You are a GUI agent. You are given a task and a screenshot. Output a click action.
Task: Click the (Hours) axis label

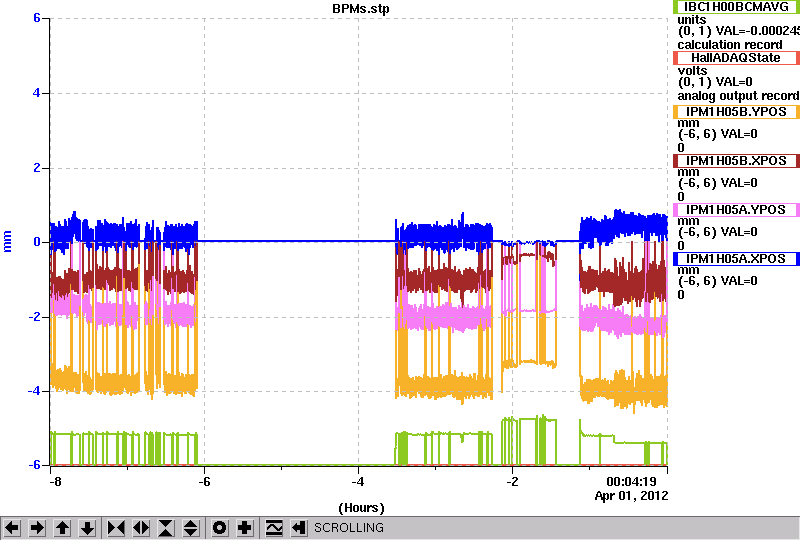[x=361, y=508]
